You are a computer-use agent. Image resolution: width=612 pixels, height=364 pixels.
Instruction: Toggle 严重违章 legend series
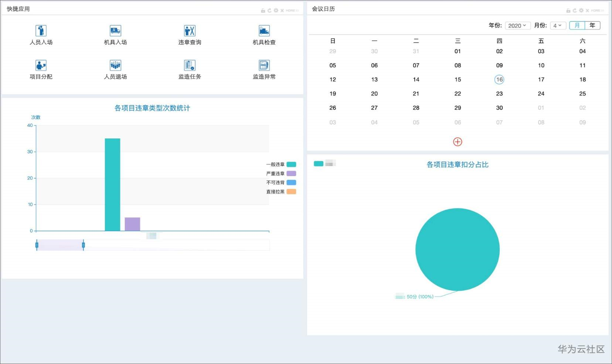coord(281,174)
